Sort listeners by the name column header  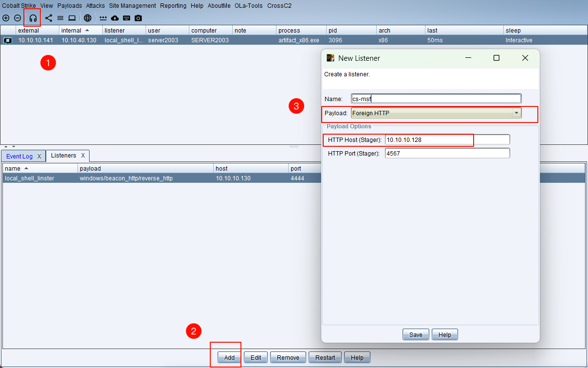(40, 168)
